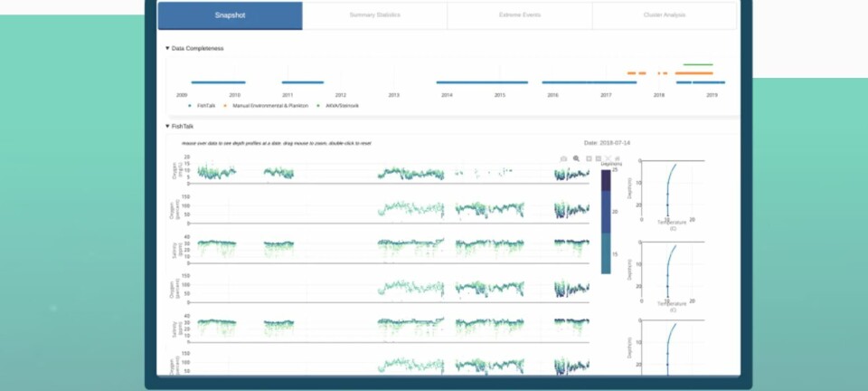Screen dimensions: 868x391
Task: Click the top temperature depth profile chart
Action: (672, 190)
